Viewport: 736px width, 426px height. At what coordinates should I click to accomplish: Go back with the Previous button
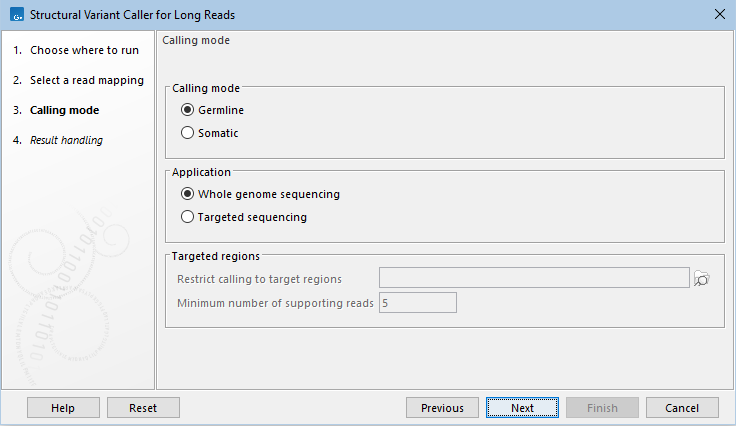pyautogui.click(x=442, y=408)
